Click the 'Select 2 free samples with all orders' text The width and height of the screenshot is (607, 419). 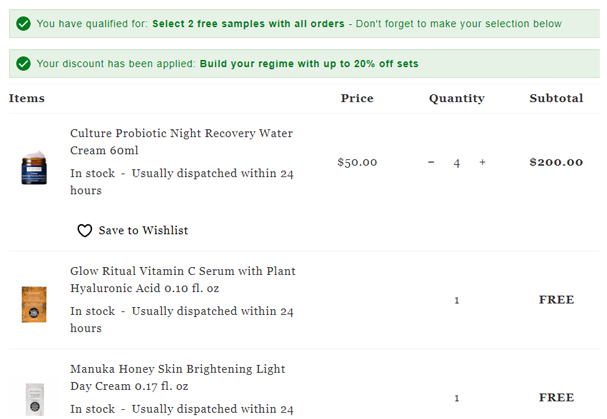248,24
